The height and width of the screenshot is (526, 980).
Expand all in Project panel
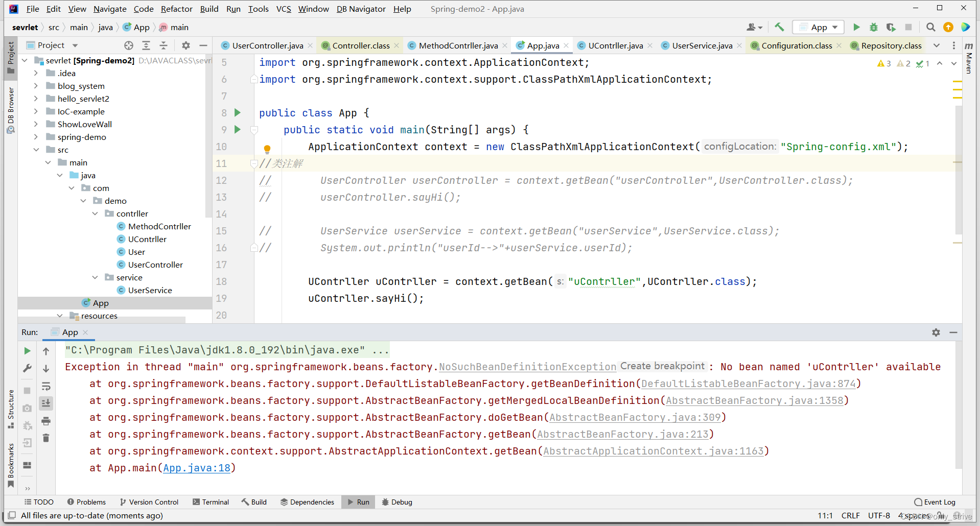coord(146,45)
